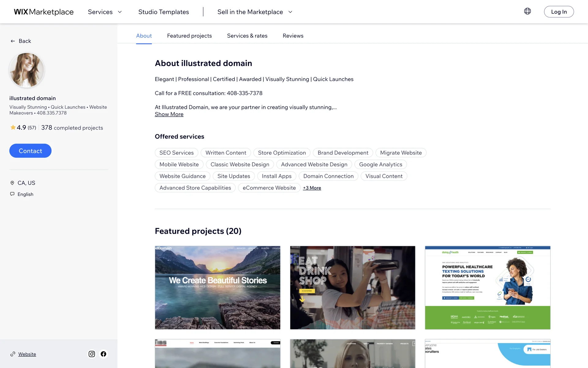The width and height of the screenshot is (588, 368).
Task: Open the Facebook page icon
Action: (x=104, y=354)
